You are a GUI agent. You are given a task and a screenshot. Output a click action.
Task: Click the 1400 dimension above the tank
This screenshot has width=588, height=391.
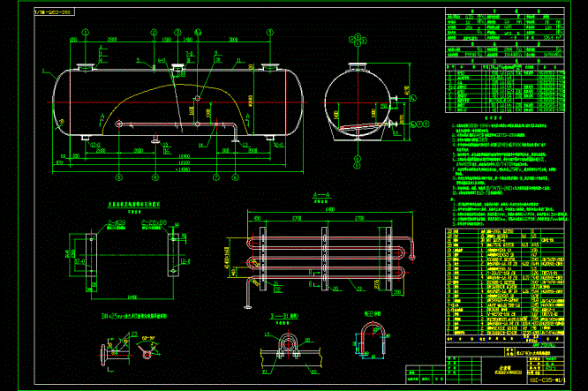point(187,39)
